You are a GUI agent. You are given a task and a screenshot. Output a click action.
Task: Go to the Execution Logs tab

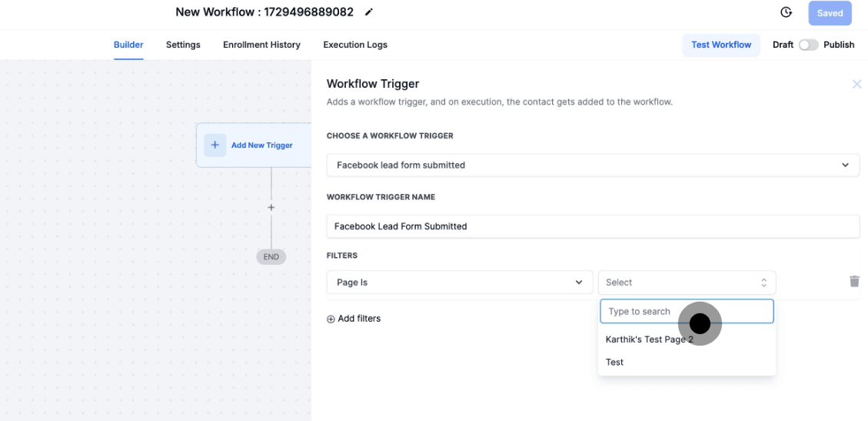tap(355, 45)
